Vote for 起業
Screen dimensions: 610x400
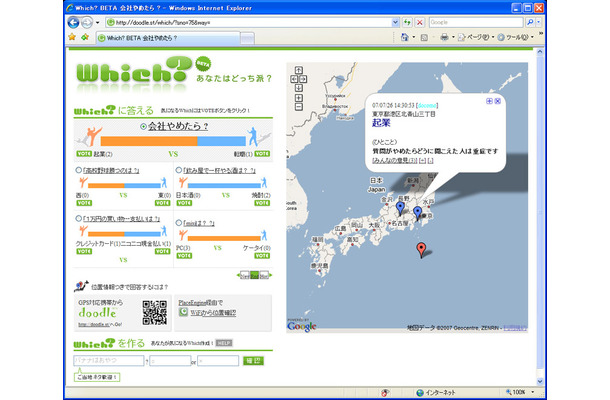pos(84,154)
